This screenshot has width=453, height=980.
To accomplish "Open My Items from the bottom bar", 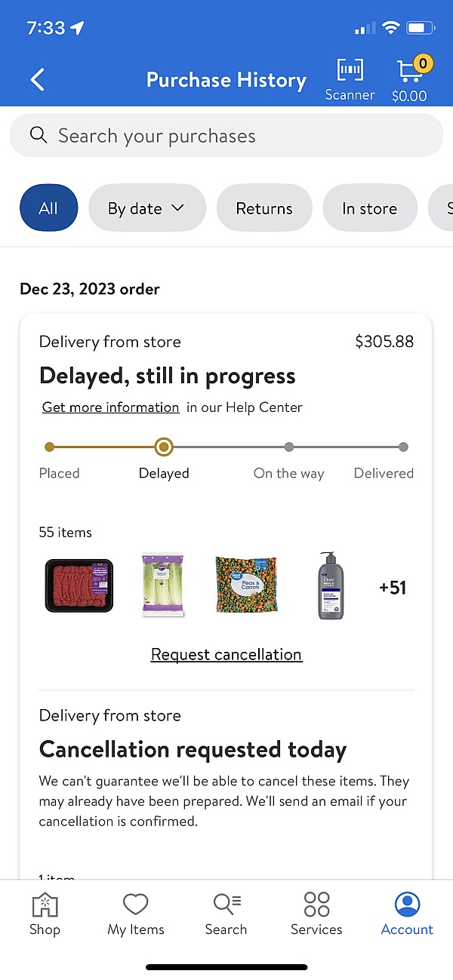I will coord(135,913).
